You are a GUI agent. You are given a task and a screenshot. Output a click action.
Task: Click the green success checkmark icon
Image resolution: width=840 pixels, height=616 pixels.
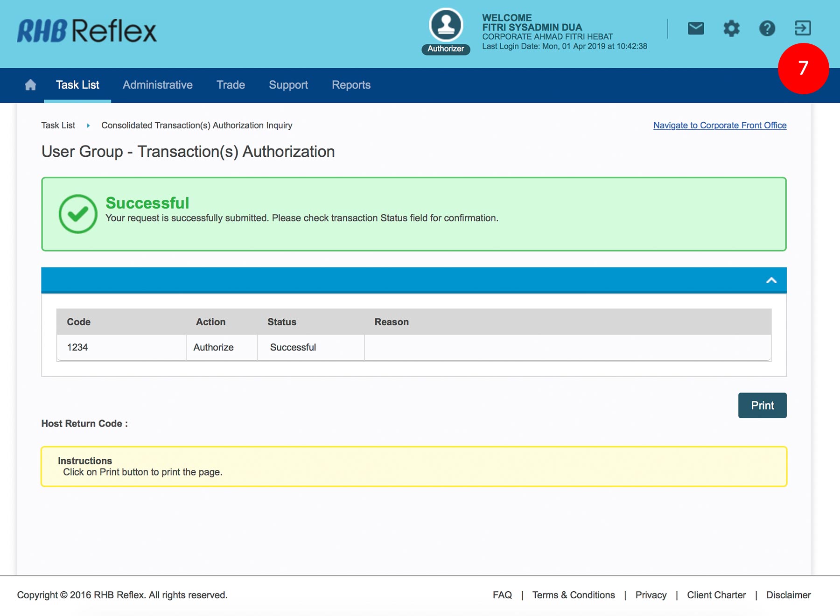pyautogui.click(x=78, y=214)
